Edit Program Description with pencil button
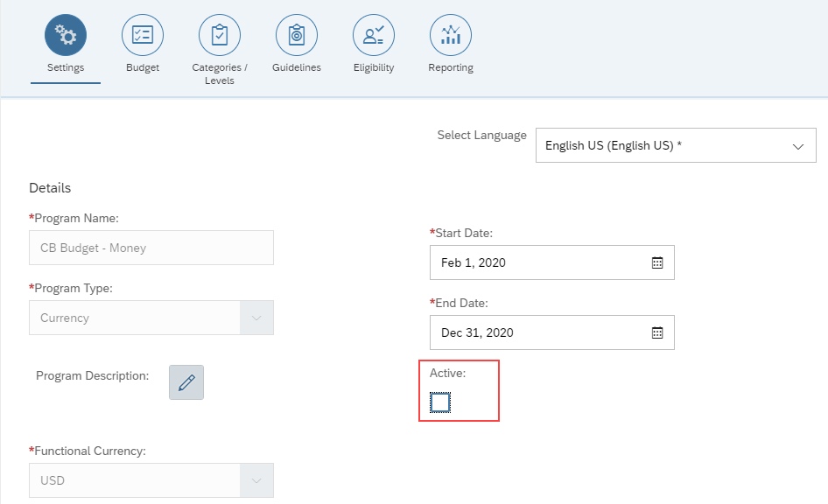 point(186,382)
